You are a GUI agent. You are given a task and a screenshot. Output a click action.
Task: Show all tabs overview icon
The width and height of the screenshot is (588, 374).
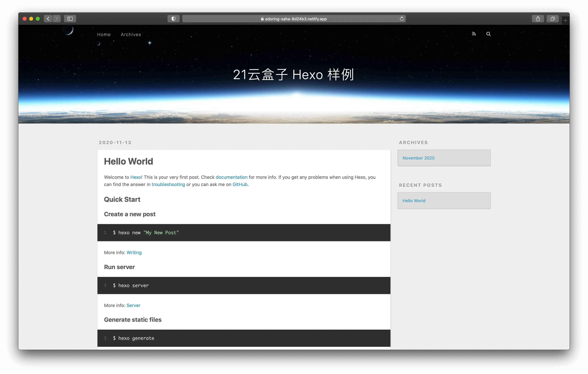[552, 19]
